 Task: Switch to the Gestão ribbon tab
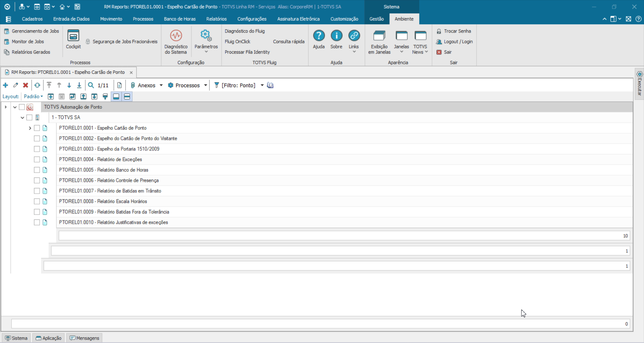(376, 19)
